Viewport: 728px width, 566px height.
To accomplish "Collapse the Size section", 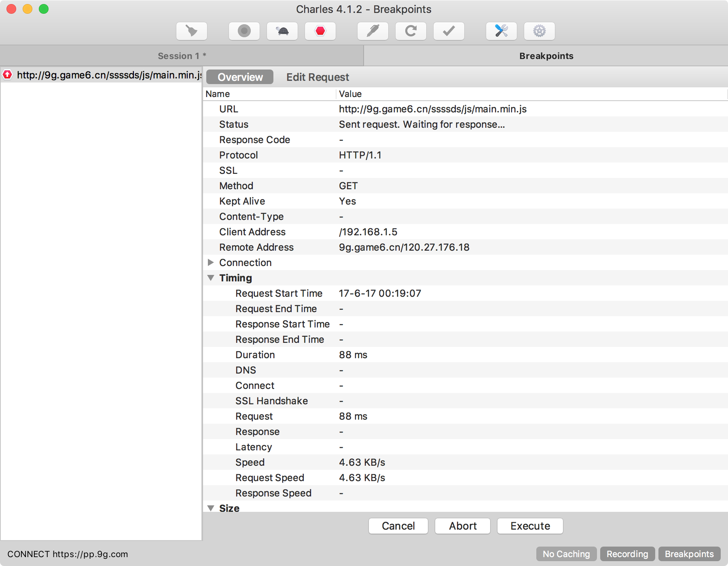I will pyautogui.click(x=211, y=508).
